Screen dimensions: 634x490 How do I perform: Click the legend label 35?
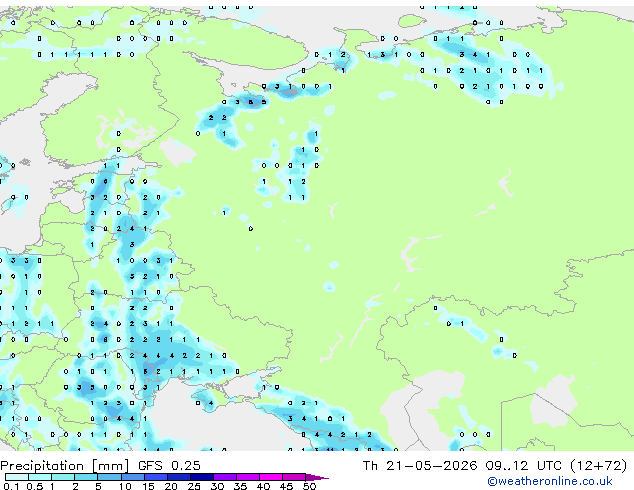[240, 486]
